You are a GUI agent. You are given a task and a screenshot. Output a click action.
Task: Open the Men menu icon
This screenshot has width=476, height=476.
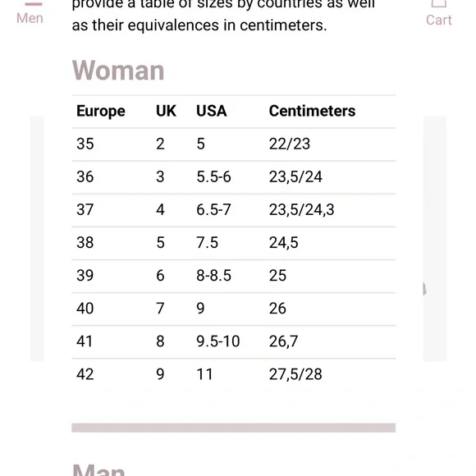pyautogui.click(x=30, y=13)
